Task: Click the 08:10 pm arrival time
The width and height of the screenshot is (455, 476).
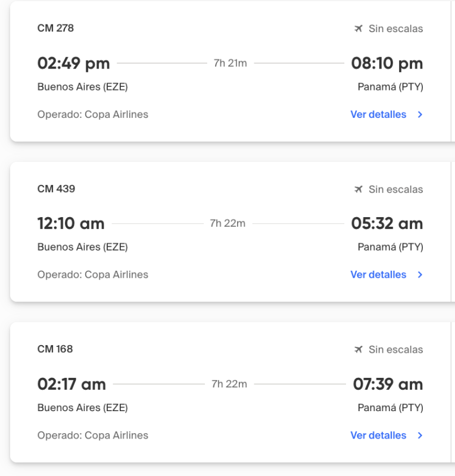Action: tap(387, 63)
